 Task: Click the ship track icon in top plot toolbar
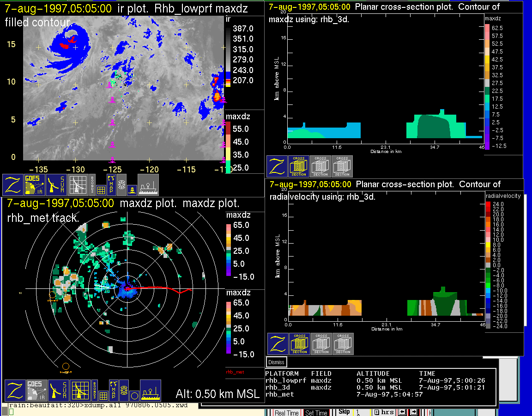point(148,184)
